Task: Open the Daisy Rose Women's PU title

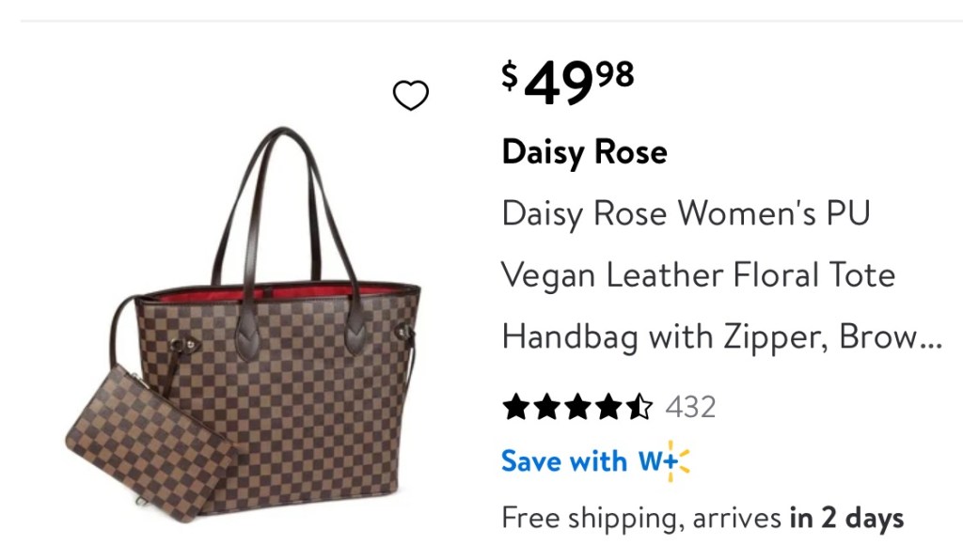Action: click(686, 214)
